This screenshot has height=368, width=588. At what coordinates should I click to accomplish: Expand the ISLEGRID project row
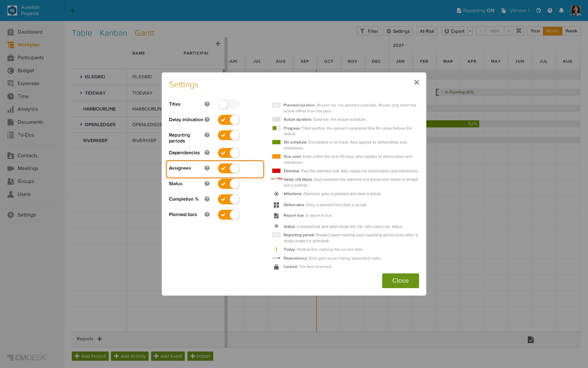81,77
